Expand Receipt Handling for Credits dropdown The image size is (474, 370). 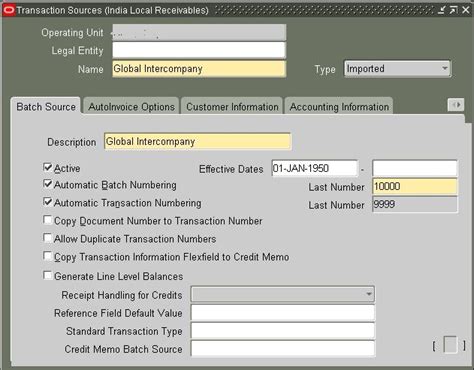[283, 294]
